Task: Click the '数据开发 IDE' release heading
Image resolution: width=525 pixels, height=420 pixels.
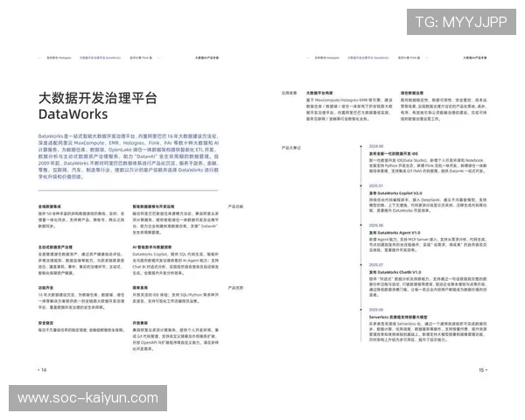Action: click(x=394, y=154)
